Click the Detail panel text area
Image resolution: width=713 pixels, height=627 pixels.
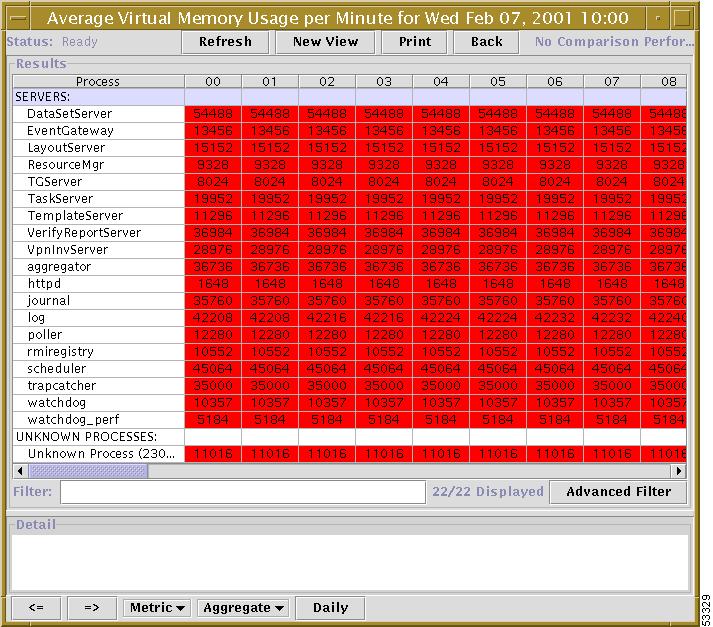[x=350, y=562]
